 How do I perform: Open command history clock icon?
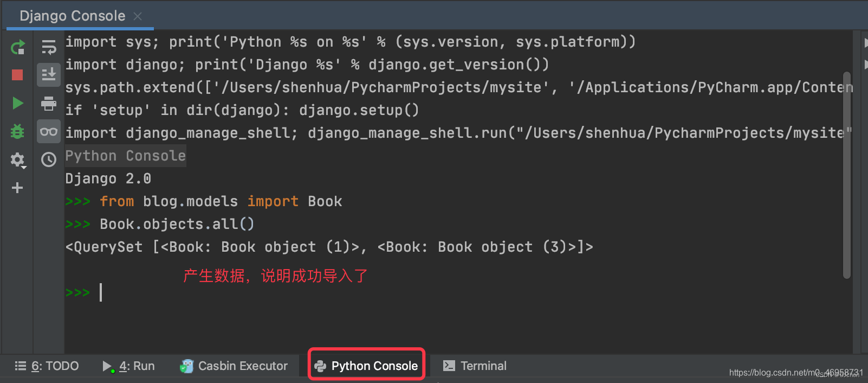(x=49, y=159)
